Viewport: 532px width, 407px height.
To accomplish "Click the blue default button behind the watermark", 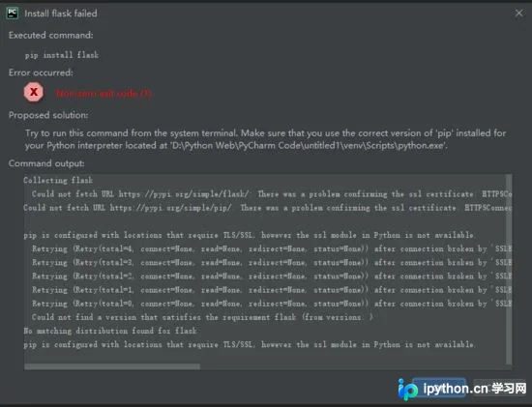I will (439, 389).
